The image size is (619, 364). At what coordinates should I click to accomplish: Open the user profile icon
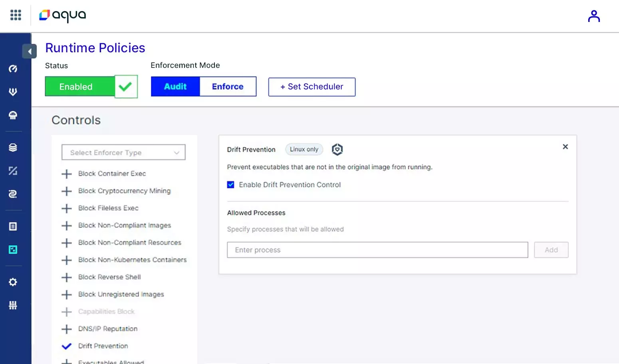coord(594,16)
